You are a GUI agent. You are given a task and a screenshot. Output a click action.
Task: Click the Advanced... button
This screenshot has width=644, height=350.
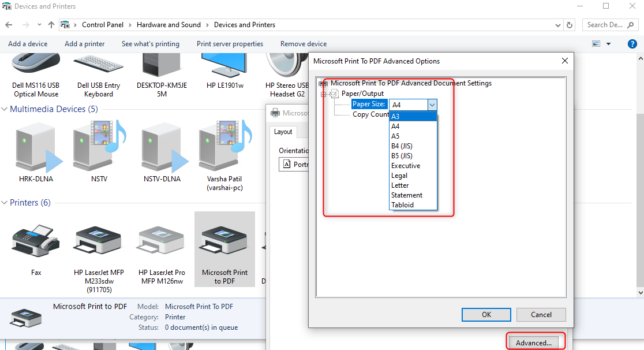tap(534, 342)
